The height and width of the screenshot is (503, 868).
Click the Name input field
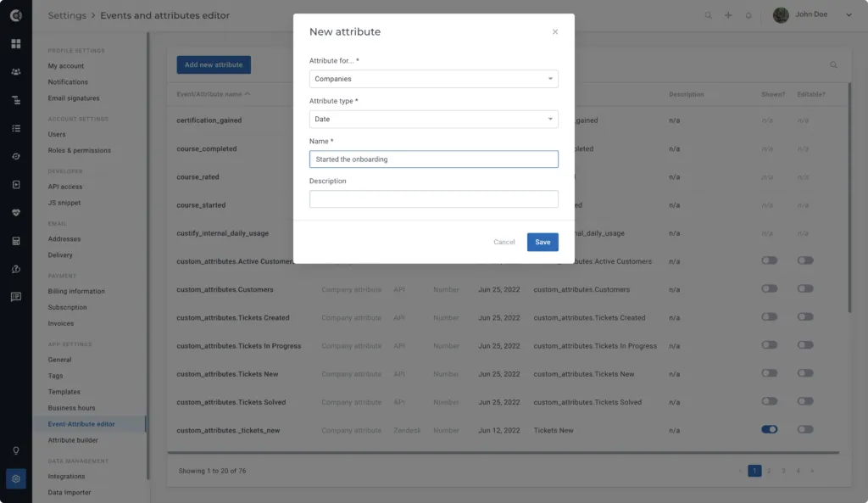tap(433, 159)
